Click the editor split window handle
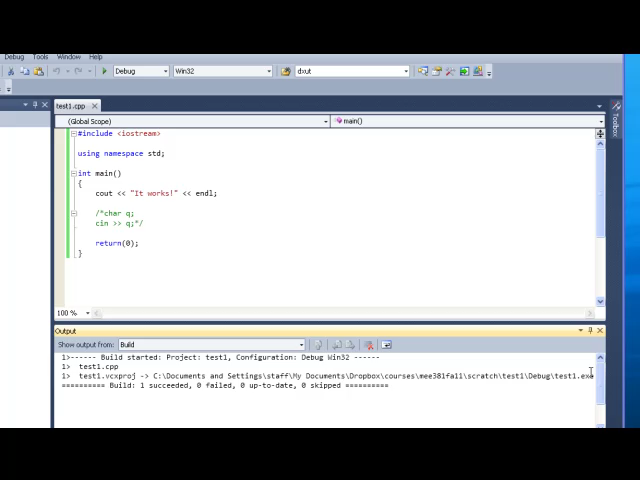640x480 pixels. tap(600, 133)
